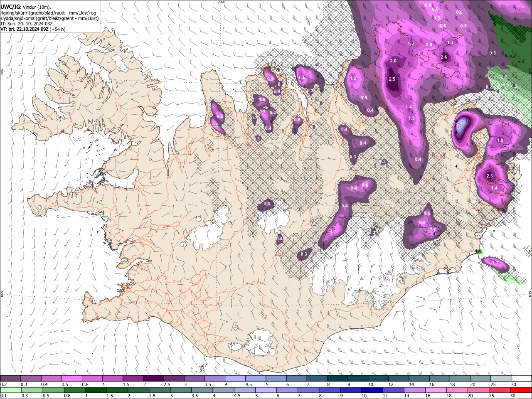Select top-row snow legend swatch labeled 4
532x399 pixels.
click(235, 379)
